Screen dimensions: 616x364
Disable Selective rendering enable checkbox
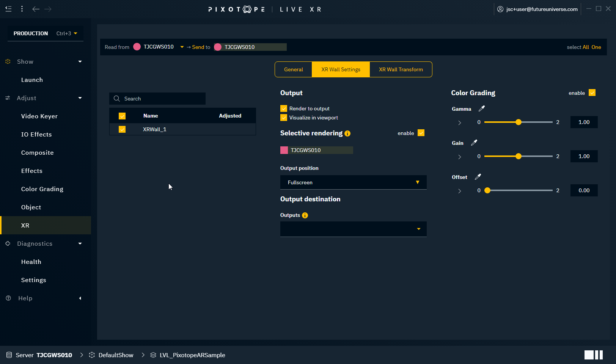coord(421,133)
